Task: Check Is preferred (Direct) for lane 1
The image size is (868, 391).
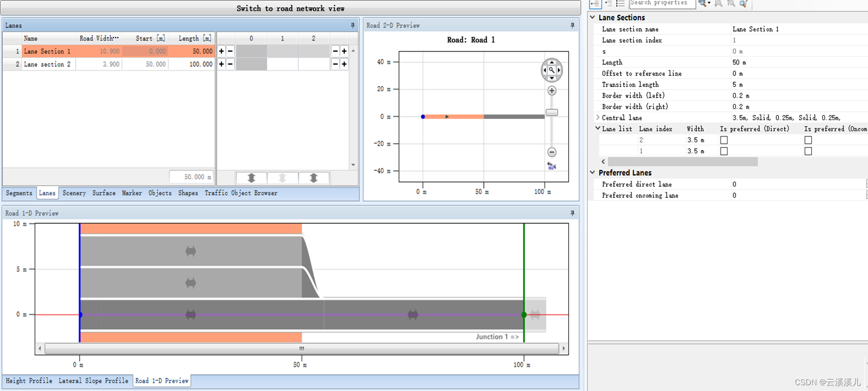Action: 724,151
